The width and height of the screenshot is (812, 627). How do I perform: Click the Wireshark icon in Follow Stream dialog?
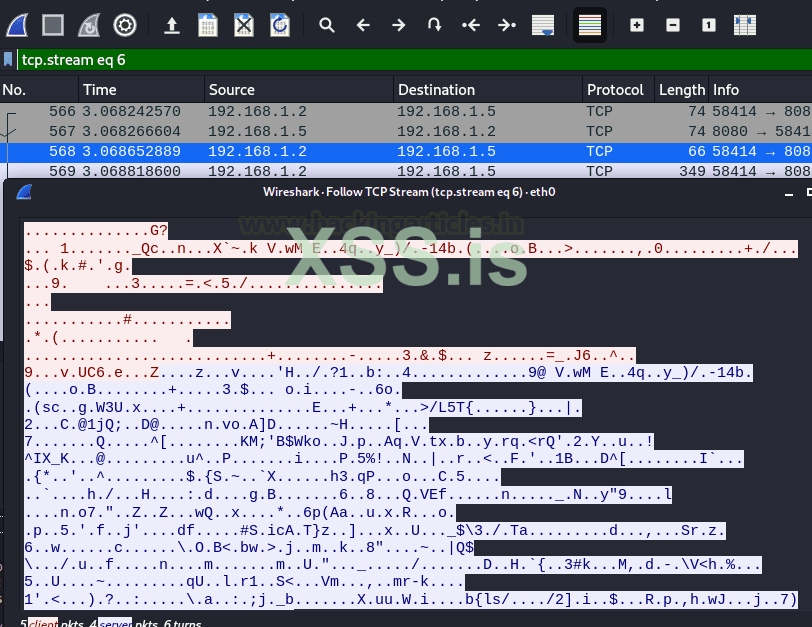[x=24, y=192]
